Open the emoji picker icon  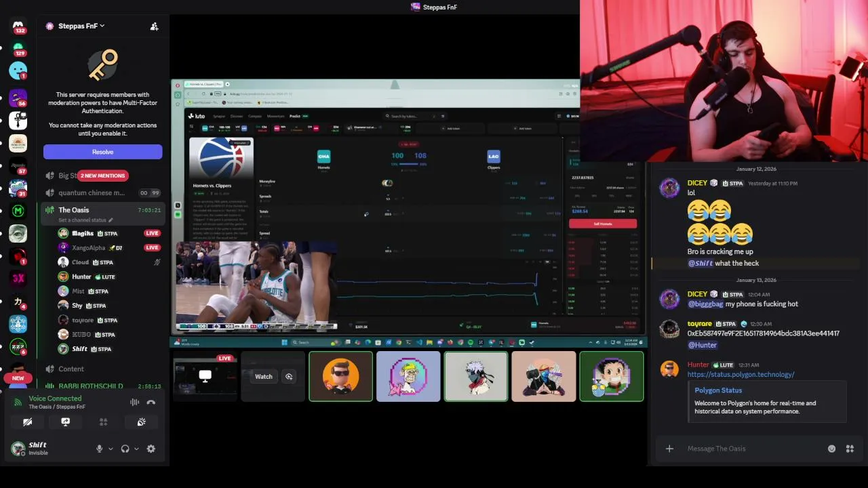(831, 449)
